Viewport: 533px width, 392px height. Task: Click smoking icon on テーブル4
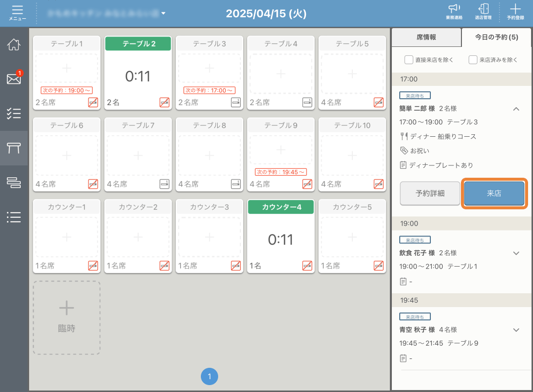click(x=307, y=102)
